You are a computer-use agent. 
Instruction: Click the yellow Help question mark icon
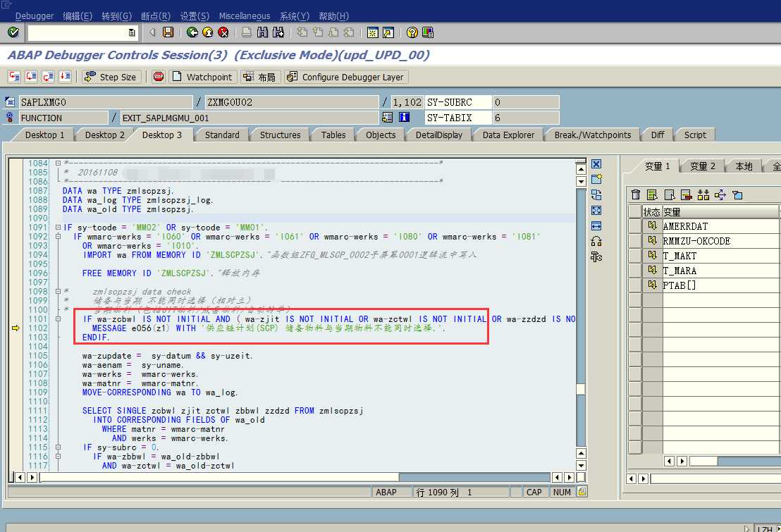tap(412, 32)
